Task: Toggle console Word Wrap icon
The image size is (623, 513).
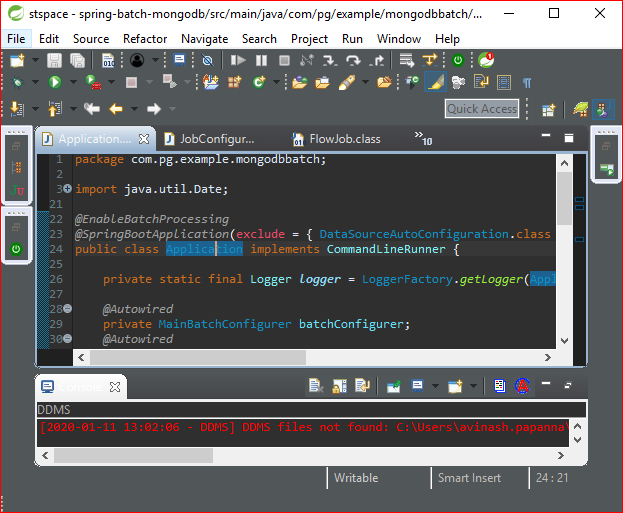Action: tap(362, 385)
